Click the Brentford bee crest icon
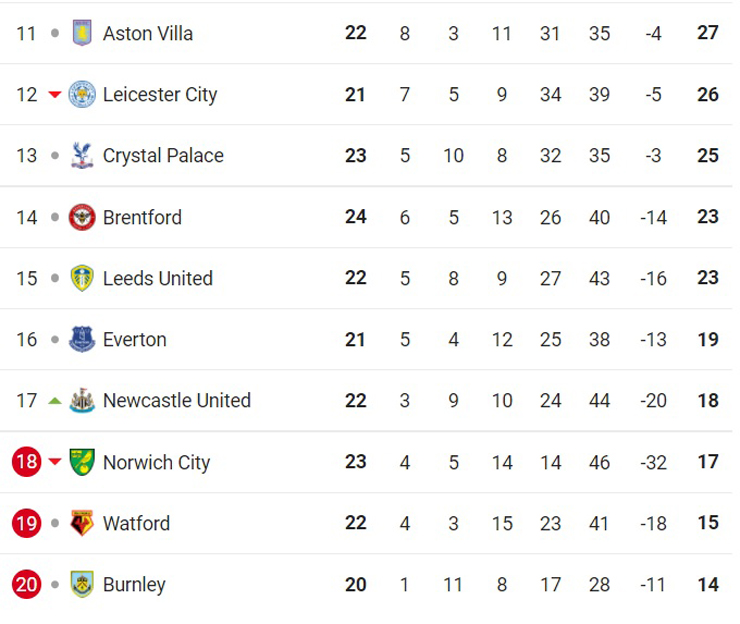Image resolution: width=740 pixels, height=624 pixels. click(x=81, y=217)
